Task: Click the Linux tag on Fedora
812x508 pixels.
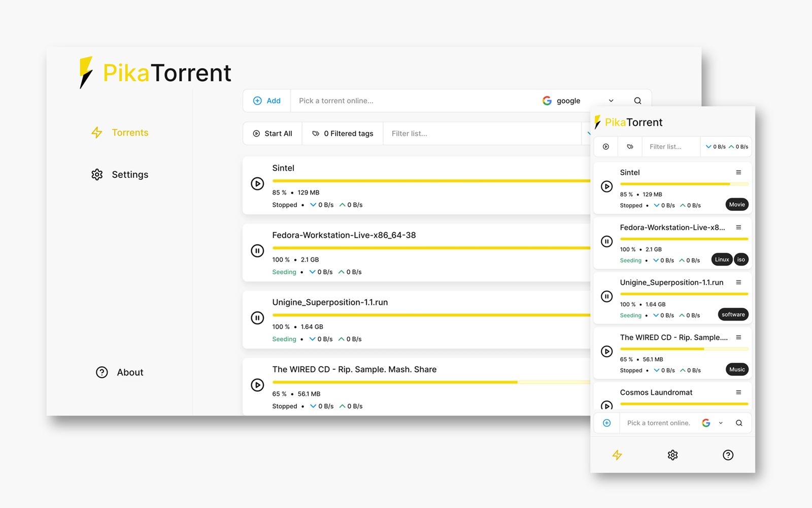Action: click(722, 260)
